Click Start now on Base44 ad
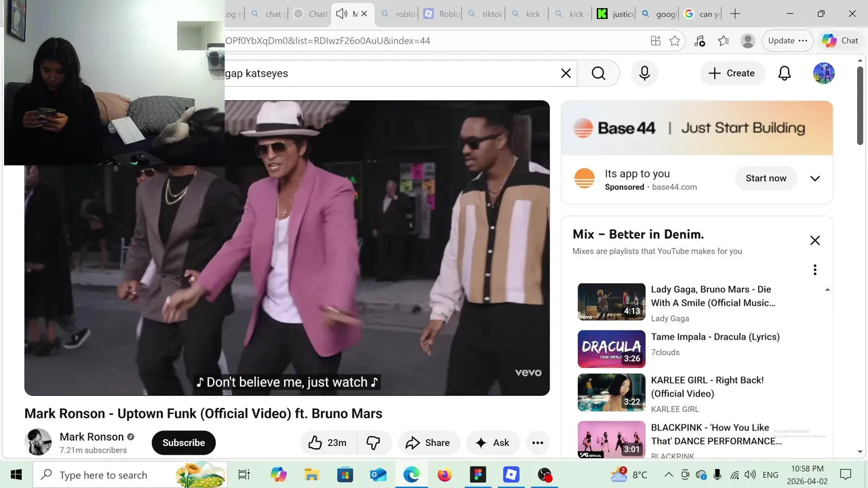868x488 pixels. 766,178
